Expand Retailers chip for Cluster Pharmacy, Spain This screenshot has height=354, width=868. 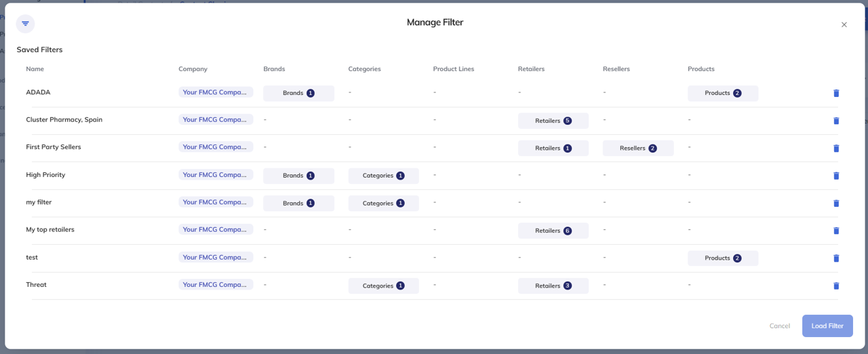(553, 121)
